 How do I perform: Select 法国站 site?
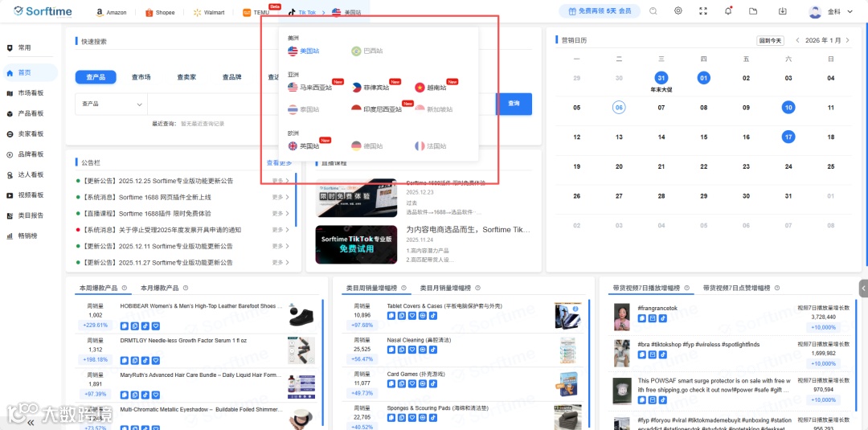[x=431, y=146]
